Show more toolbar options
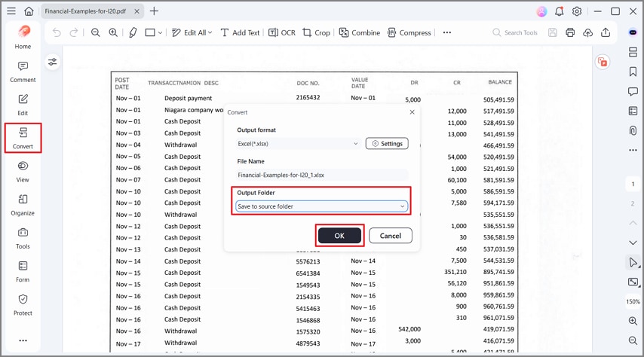This screenshot has height=357, width=644. [447, 32]
